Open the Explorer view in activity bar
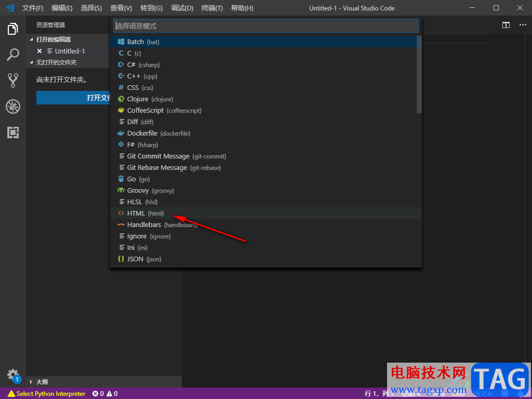This screenshot has height=399, width=532. pos(13,29)
